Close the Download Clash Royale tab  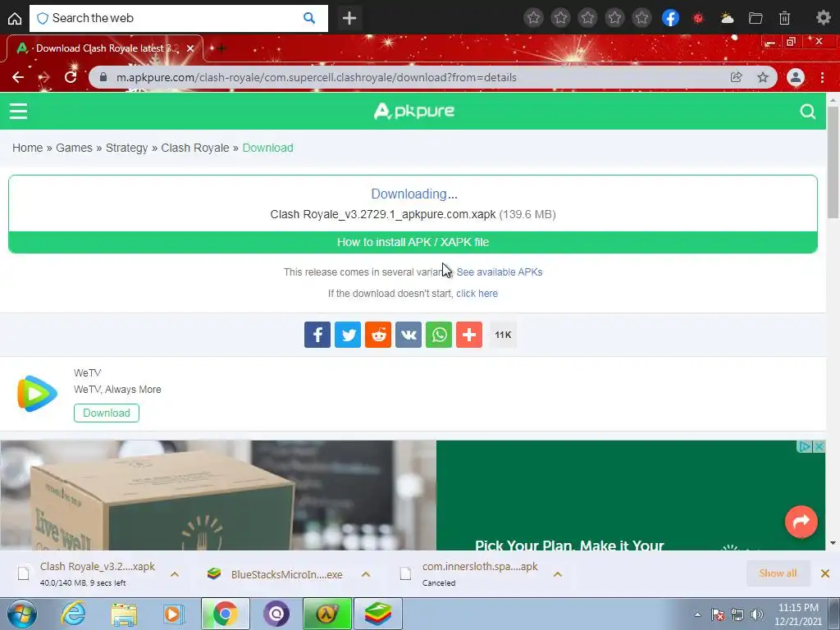pos(190,48)
